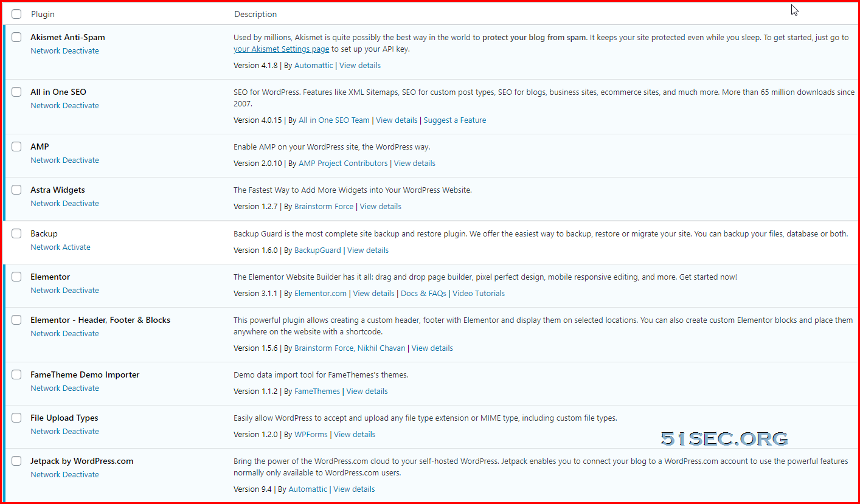Check the Jetpack by WordPress.com checkbox
This screenshot has height=504, width=860.
point(16,461)
